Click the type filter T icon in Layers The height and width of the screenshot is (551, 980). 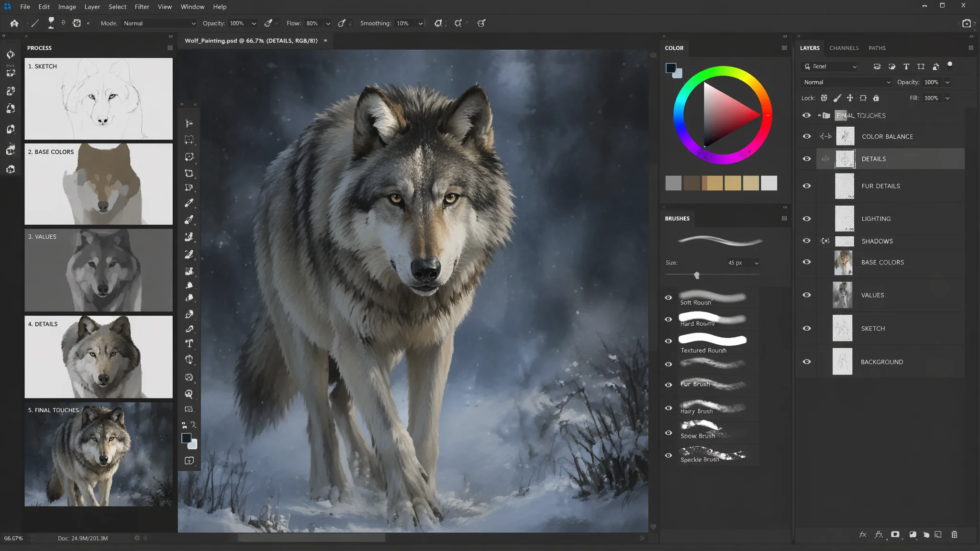[906, 66]
